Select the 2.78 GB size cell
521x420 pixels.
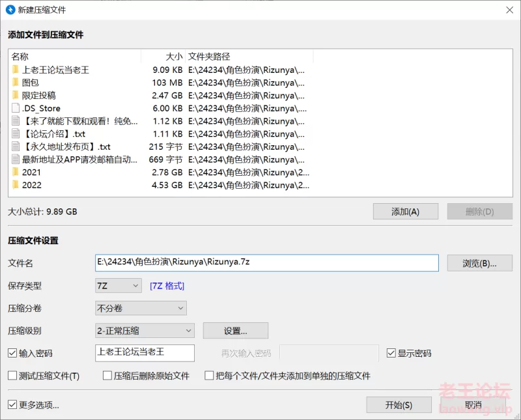pos(167,172)
